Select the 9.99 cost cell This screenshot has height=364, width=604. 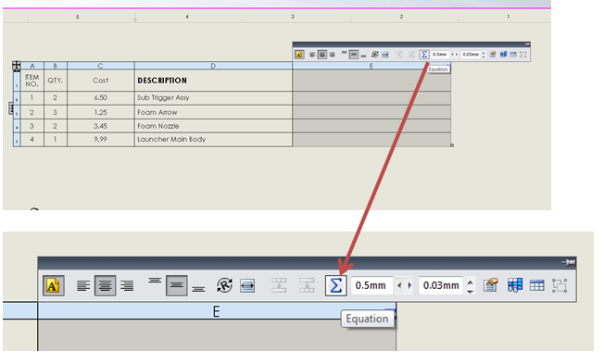click(101, 140)
